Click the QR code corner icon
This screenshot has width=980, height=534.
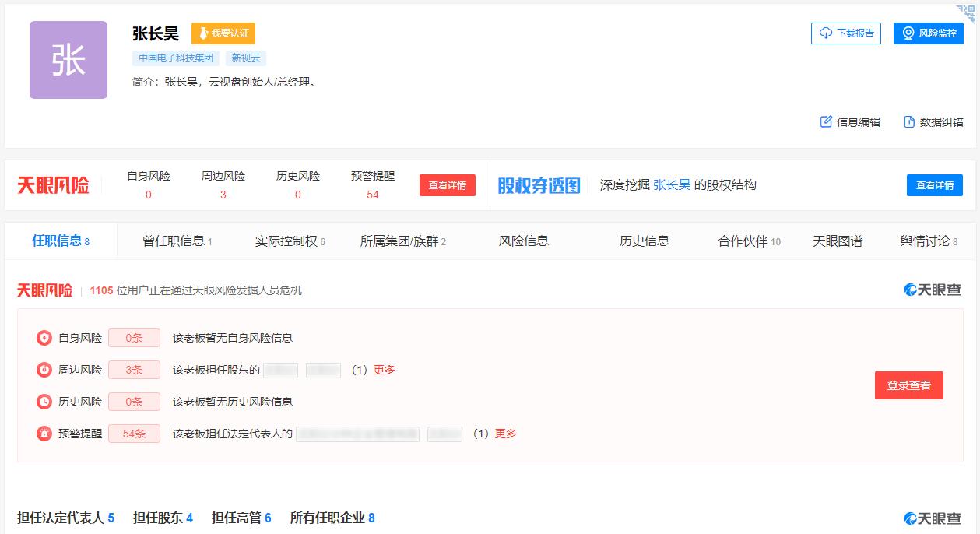tap(966, 14)
